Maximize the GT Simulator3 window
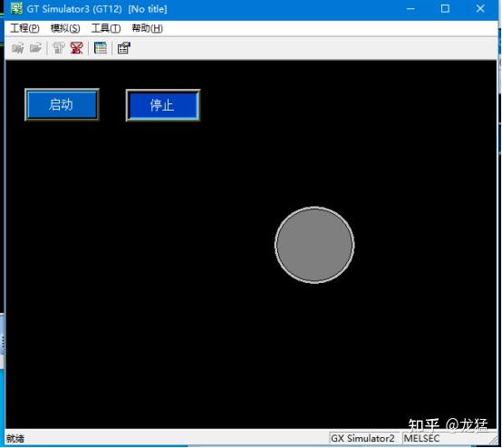 point(445,9)
